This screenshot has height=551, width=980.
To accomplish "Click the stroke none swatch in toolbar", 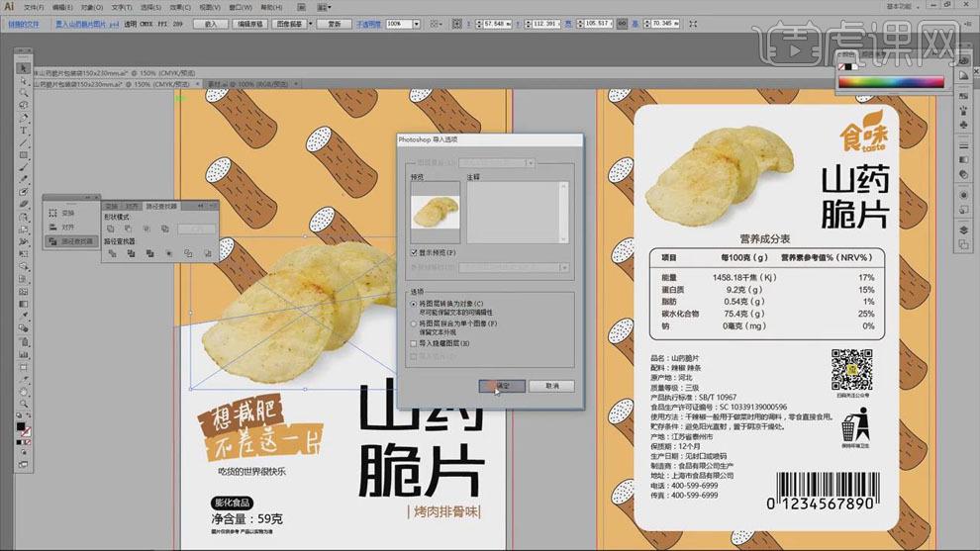I will pos(27,431).
